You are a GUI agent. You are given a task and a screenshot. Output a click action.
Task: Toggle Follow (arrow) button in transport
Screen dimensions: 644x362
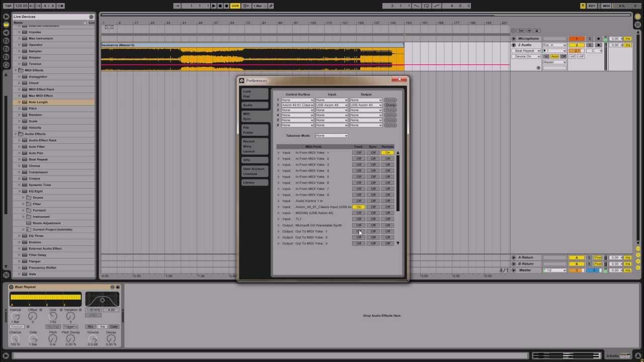pos(177,6)
